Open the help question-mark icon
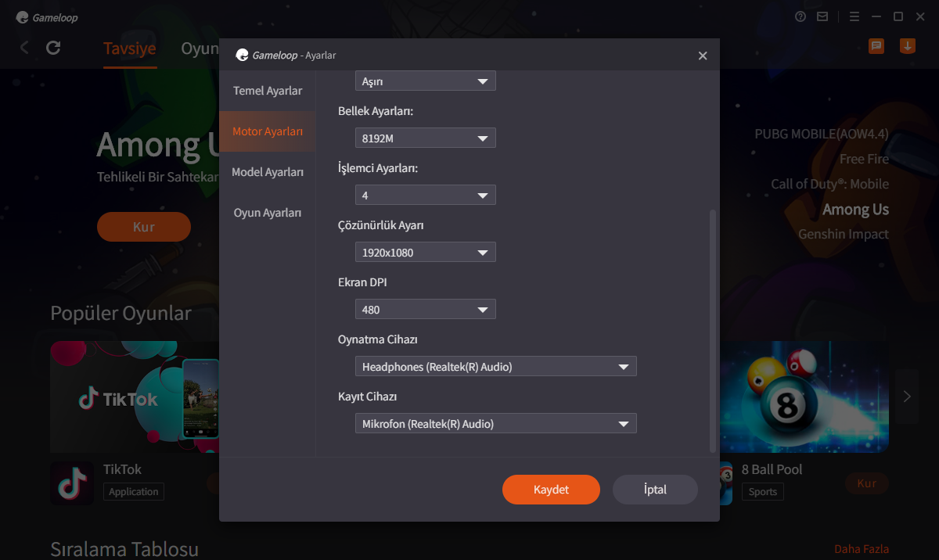 (x=800, y=16)
